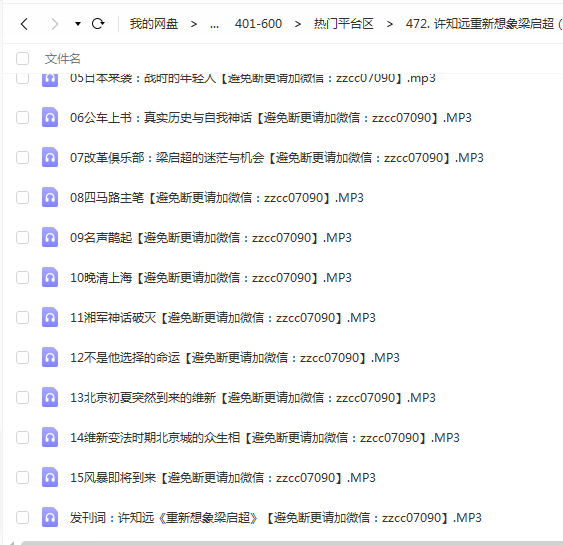Go forward with the right arrow
The height and width of the screenshot is (545, 563).
coord(54,24)
